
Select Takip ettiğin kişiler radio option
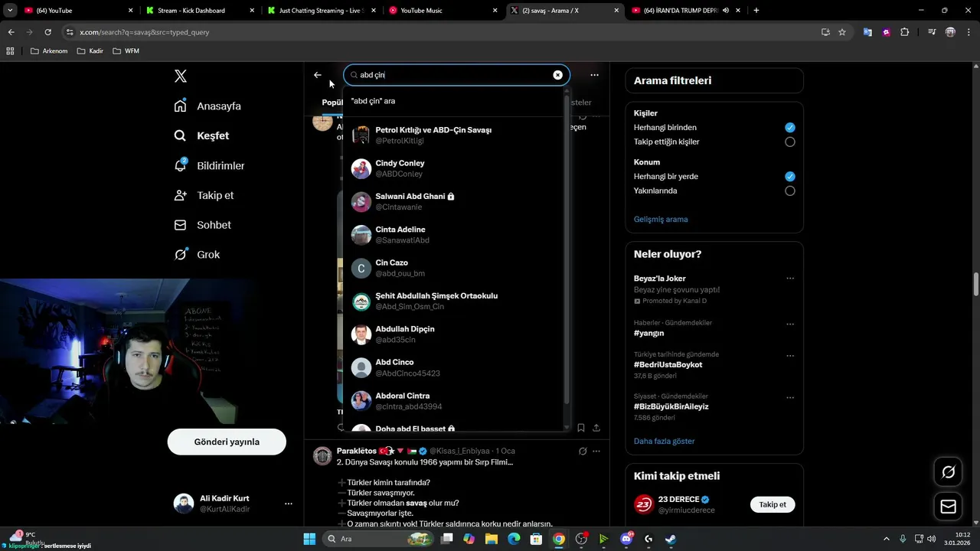coord(789,142)
